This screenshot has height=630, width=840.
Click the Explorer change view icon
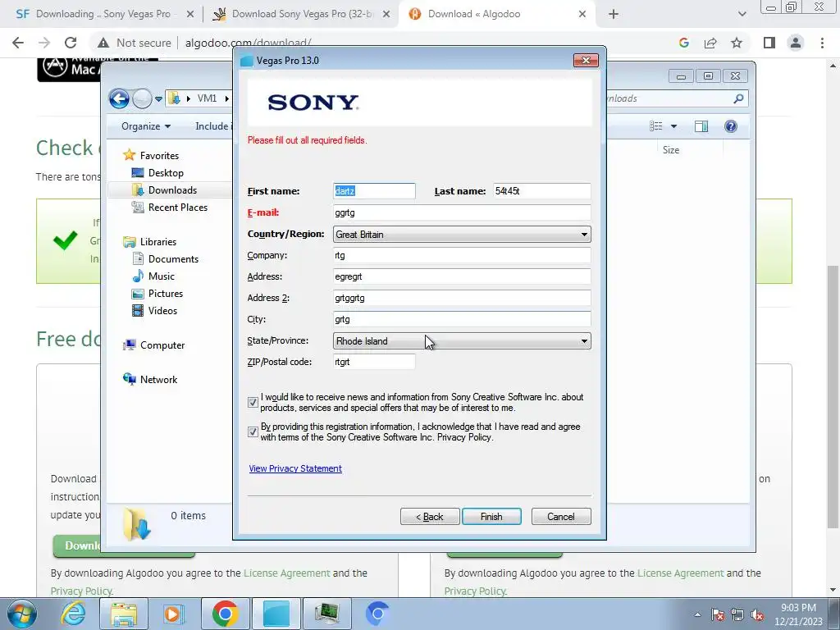(656, 126)
